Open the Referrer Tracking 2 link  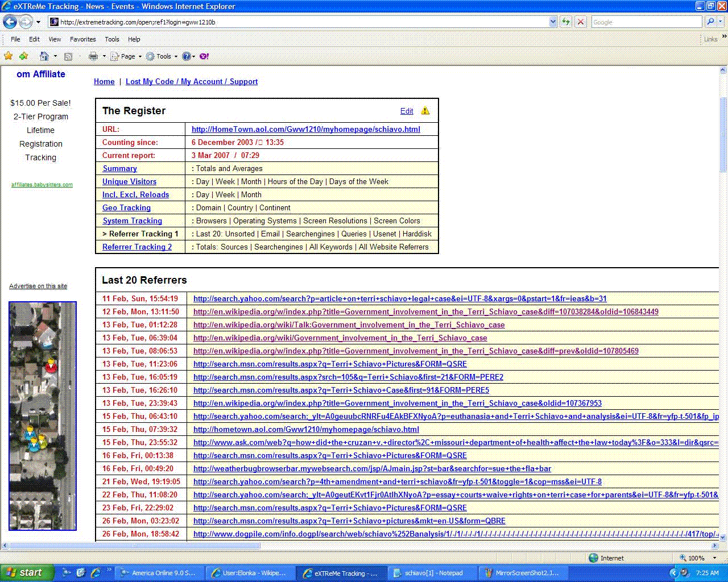137,247
